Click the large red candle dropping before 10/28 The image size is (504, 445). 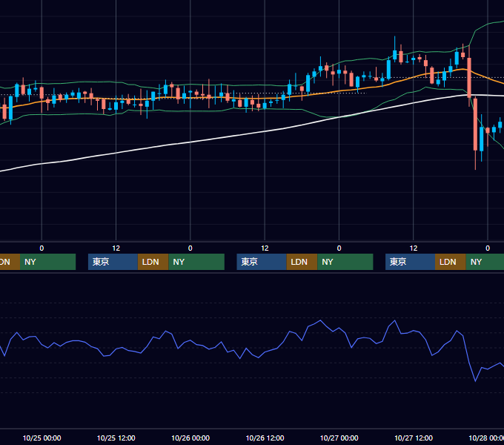click(x=475, y=124)
